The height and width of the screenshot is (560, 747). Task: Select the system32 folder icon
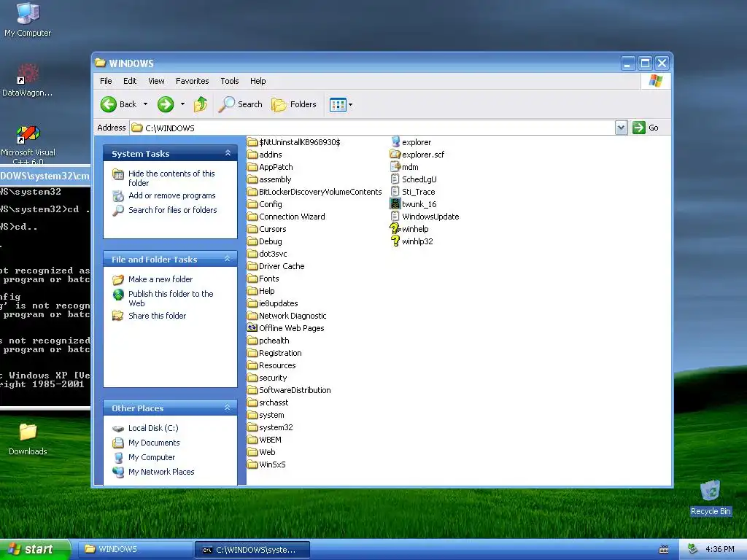pyautogui.click(x=252, y=427)
